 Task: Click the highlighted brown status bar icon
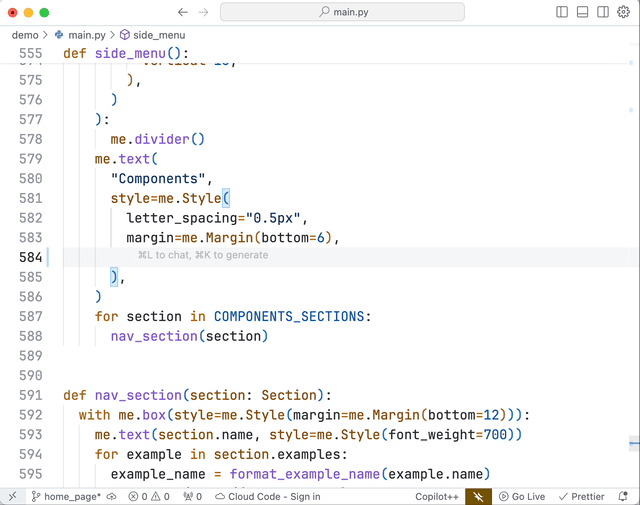click(x=478, y=496)
